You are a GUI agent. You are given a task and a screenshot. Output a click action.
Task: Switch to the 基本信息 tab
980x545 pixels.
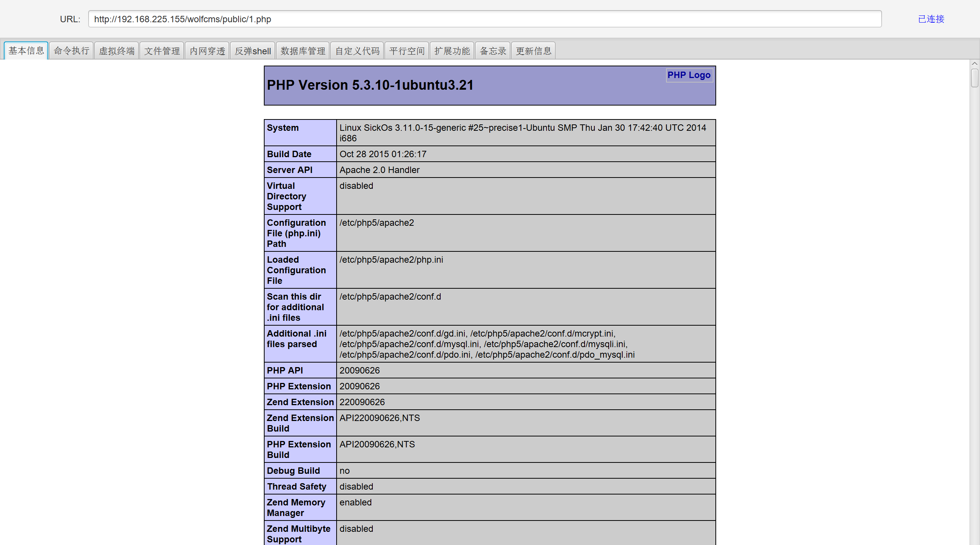(x=26, y=51)
